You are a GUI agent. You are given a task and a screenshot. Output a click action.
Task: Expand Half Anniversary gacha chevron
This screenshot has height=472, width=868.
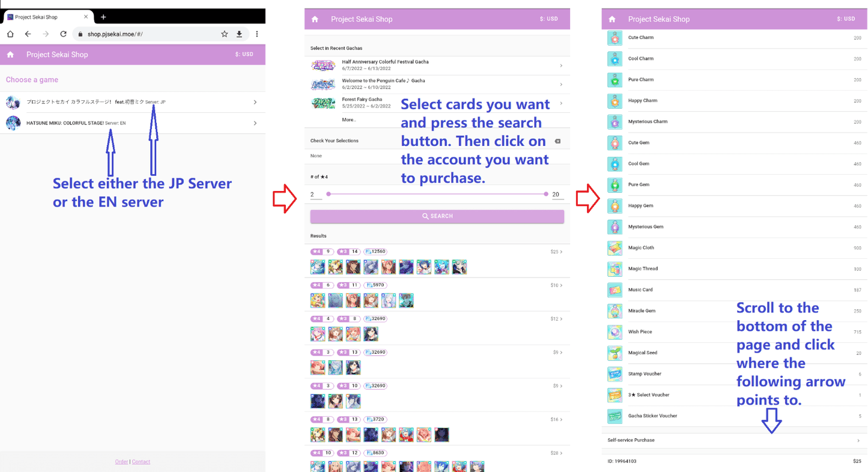(x=561, y=65)
